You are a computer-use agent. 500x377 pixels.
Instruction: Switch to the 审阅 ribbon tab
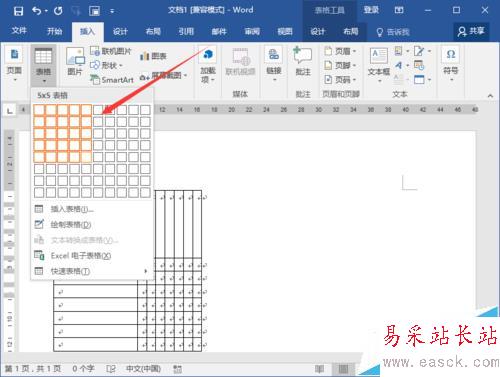coord(252,32)
